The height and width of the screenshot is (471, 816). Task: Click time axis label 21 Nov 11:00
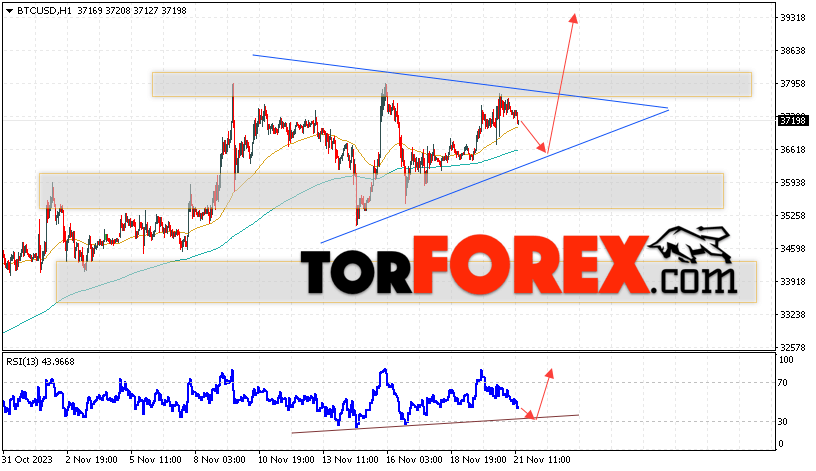point(542,460)
